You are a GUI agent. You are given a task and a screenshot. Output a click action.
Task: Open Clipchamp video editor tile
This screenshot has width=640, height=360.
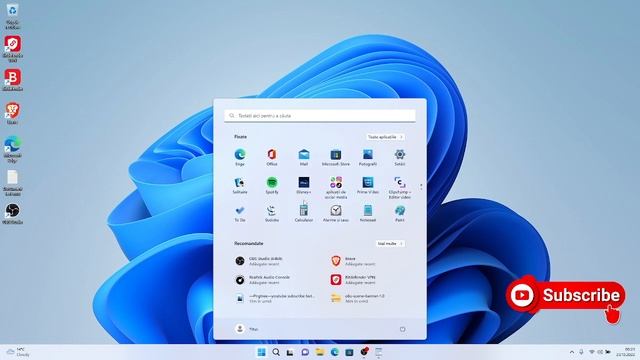tap(400, 188)
